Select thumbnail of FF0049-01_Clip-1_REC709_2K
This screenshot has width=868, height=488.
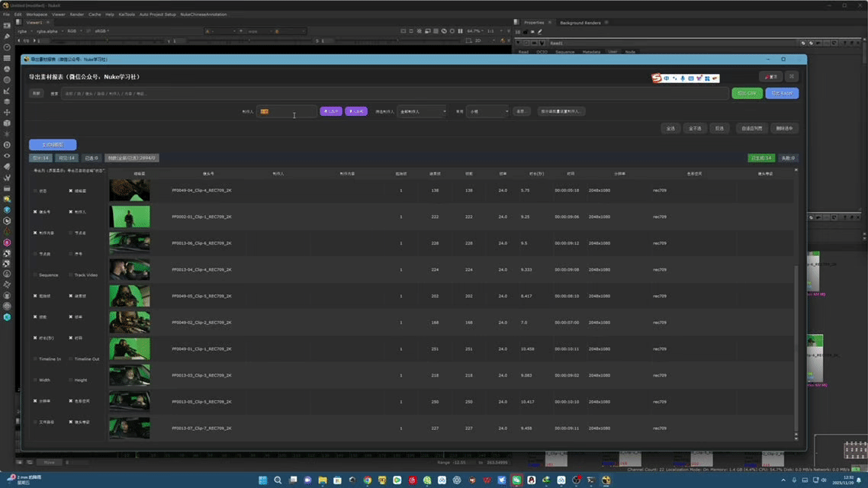point(130,349)
